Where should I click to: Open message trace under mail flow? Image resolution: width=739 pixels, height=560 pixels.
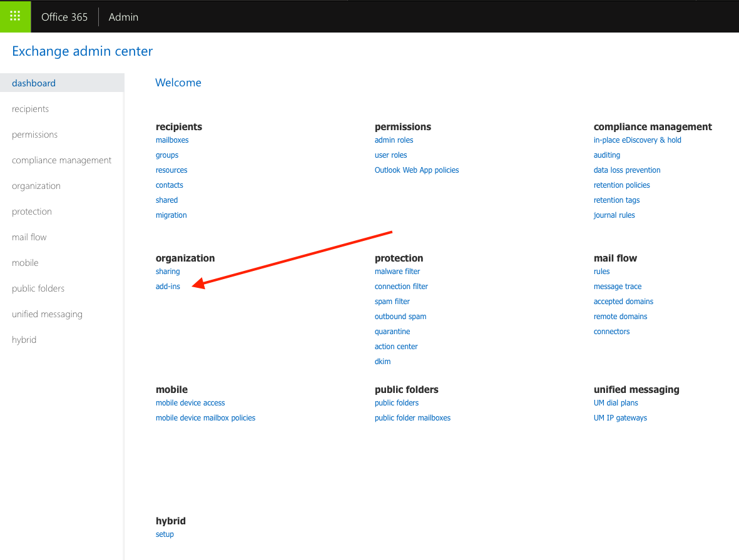pos(618,287)
